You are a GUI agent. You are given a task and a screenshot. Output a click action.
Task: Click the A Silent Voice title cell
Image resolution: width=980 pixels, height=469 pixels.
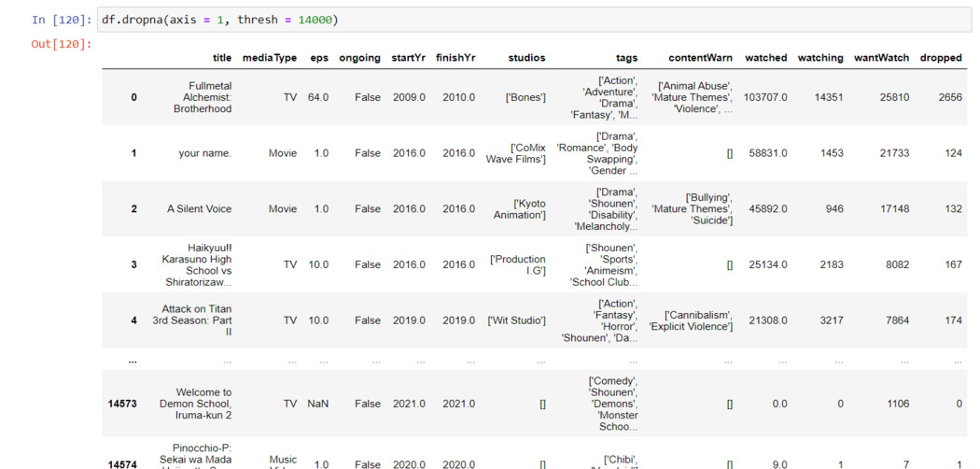pyautogui.click(x=199, y=209)
